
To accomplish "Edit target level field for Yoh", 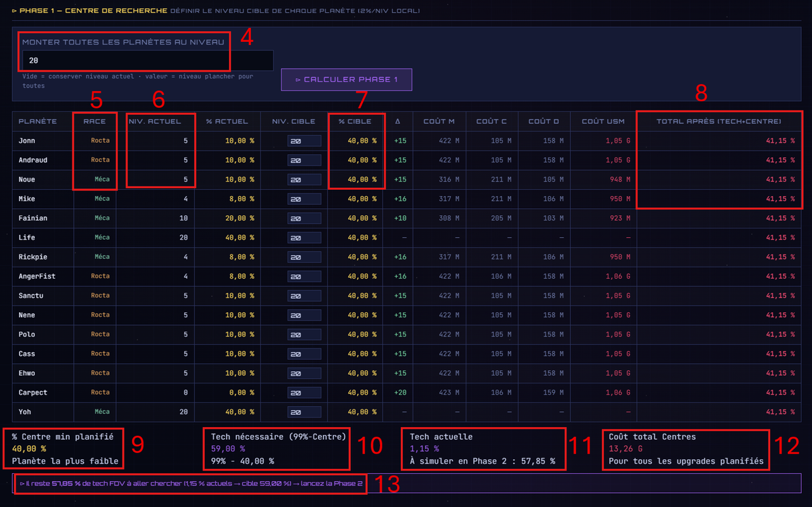I will pos(304,412).
